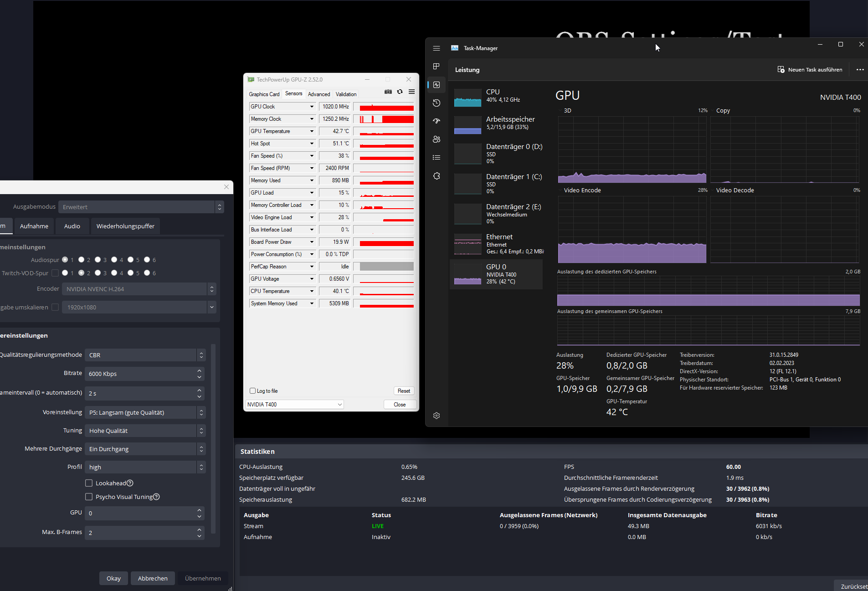Open the Tuning Hohe Qualität dropdown

pos(145,431)
